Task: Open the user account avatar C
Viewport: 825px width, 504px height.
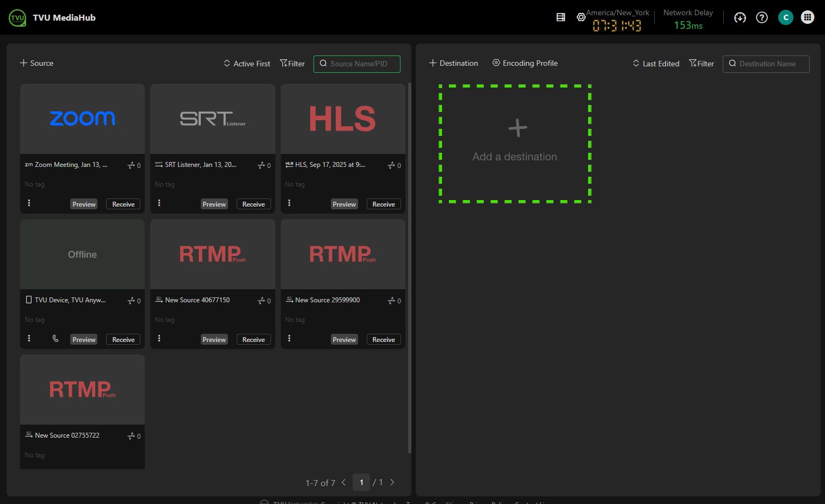Action: pyautogui.click(x=785, y=17)
